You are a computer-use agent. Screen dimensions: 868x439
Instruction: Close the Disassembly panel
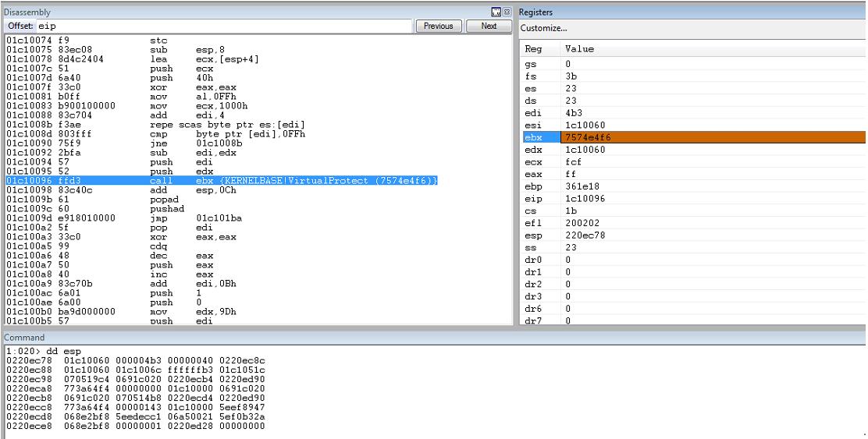pyautogui.click(x=507, y=12)
